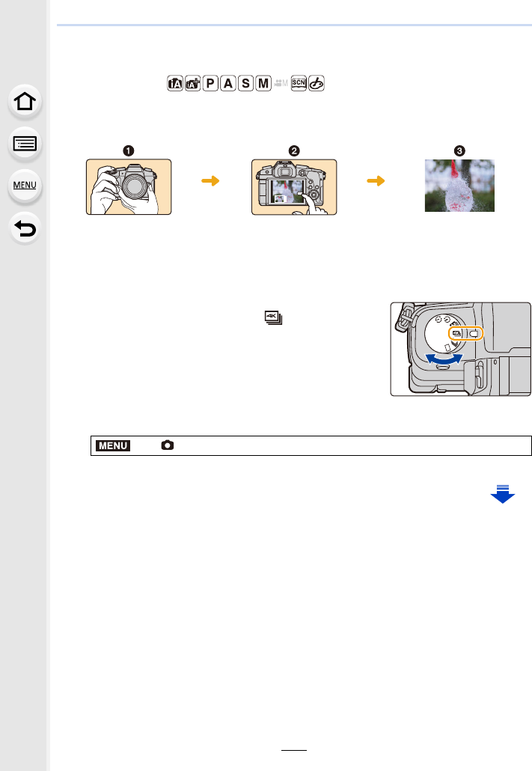This screenshot has width=532, height=771.
Task: Click the black MENU label in the path box
Action: 113,445
